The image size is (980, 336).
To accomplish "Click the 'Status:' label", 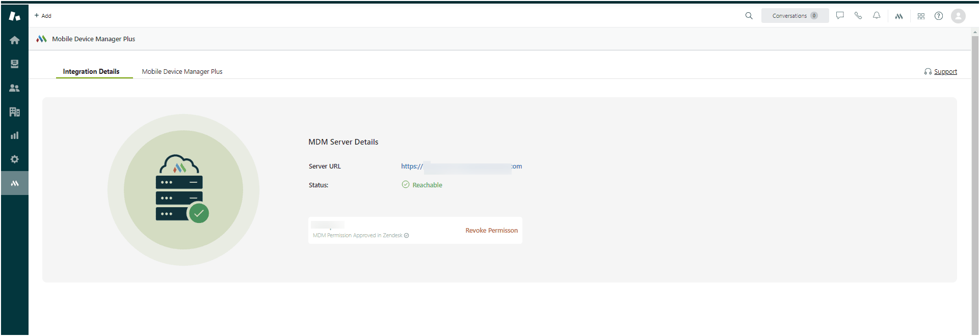I will pos(319,185).
